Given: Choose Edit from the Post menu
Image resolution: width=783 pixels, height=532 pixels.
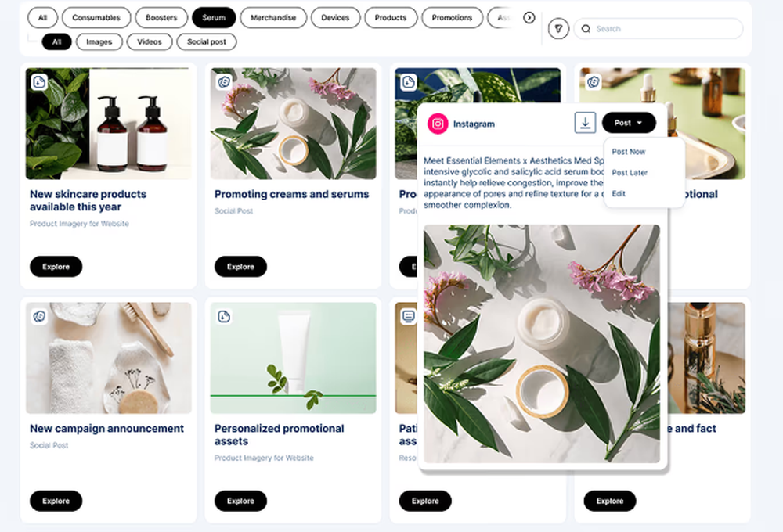Looking at the screenshot, I should point(619,194).
